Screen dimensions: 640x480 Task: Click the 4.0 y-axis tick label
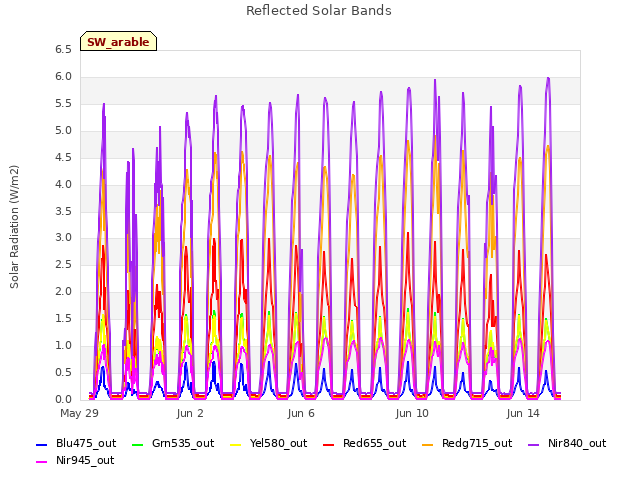(x=63, y=184)
